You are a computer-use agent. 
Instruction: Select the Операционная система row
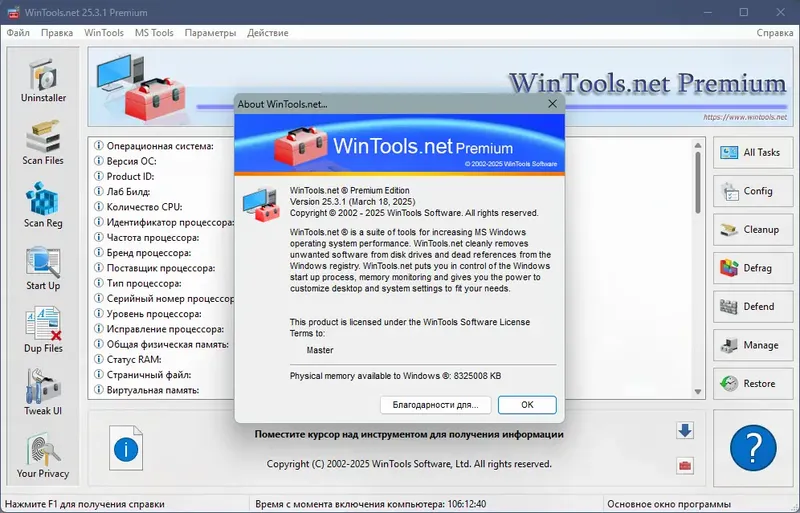point(160,146)
